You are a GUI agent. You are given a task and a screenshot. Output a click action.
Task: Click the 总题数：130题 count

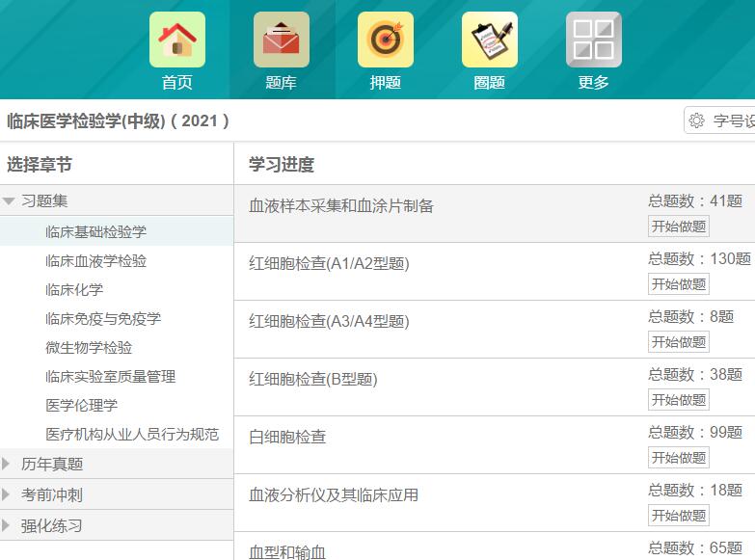click(700, 258)
